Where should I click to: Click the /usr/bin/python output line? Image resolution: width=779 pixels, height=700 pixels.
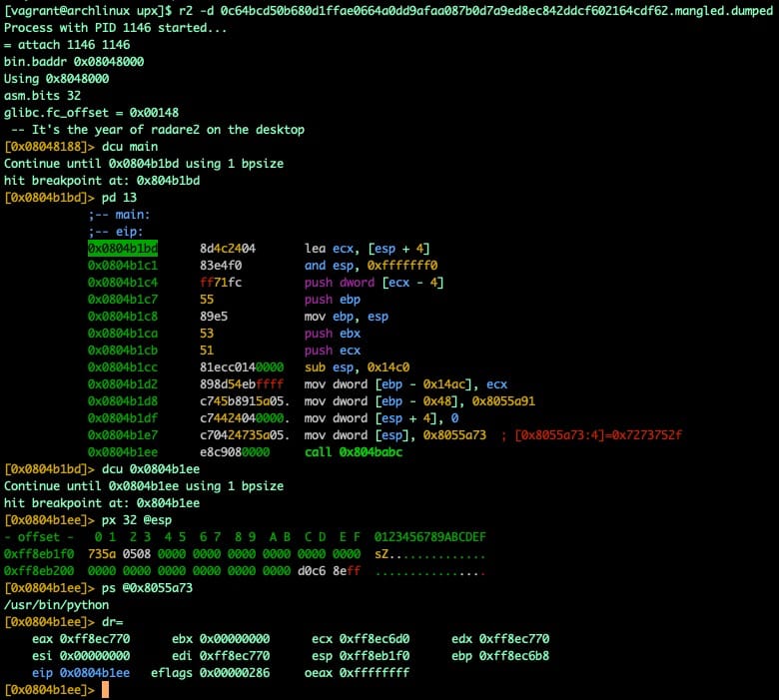click(x=56, y=605)
